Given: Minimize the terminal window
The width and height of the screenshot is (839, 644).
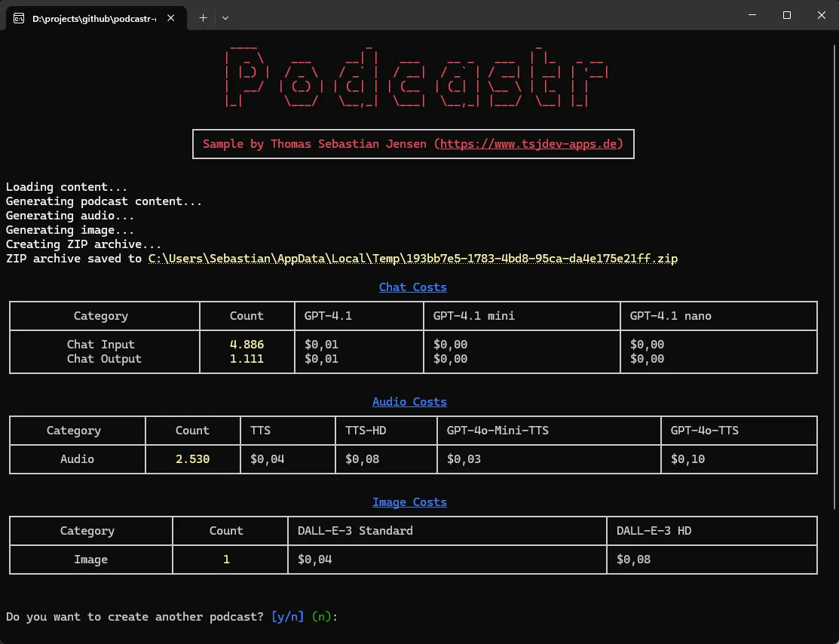Looking at the screenshot, I should pos(752,15).
